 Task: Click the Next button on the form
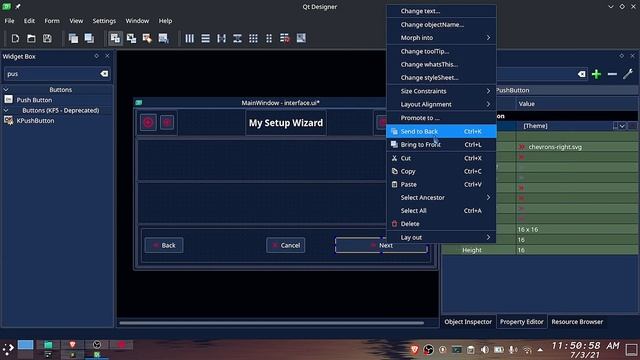coord(381,245)
